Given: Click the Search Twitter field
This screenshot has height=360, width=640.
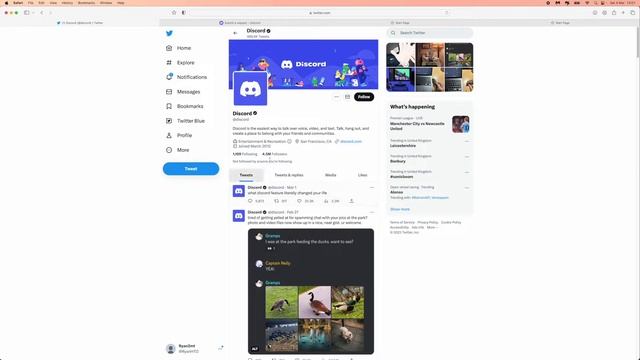Looking at the screenshot, I should [430, 33].
